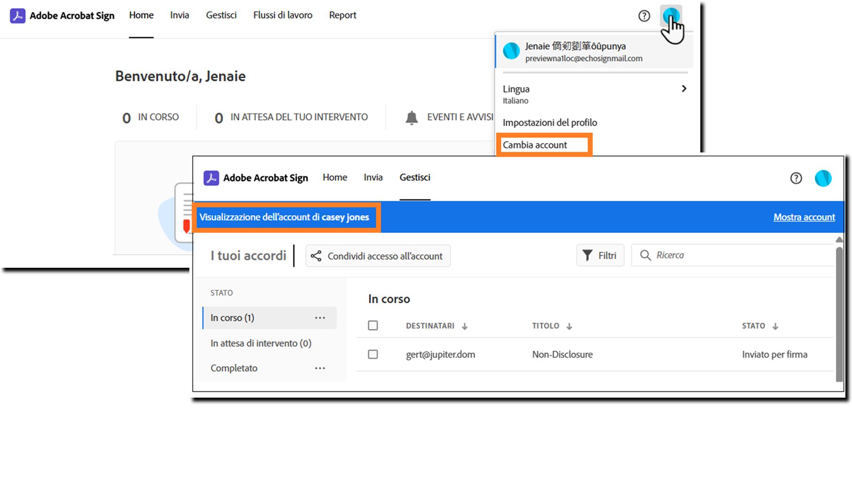This screenshot has height=504, width=852.
Task: Go to Invia tab in back window
Action: tap(179, 15)
